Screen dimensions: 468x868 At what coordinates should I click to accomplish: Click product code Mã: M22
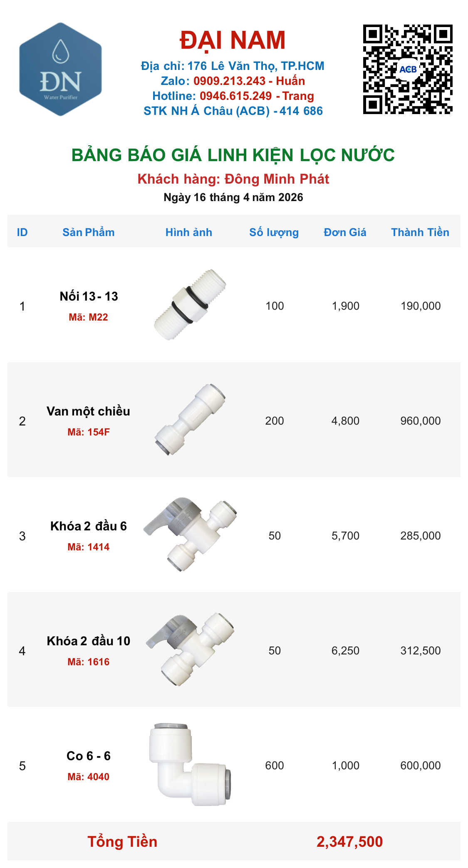[89, 317]
